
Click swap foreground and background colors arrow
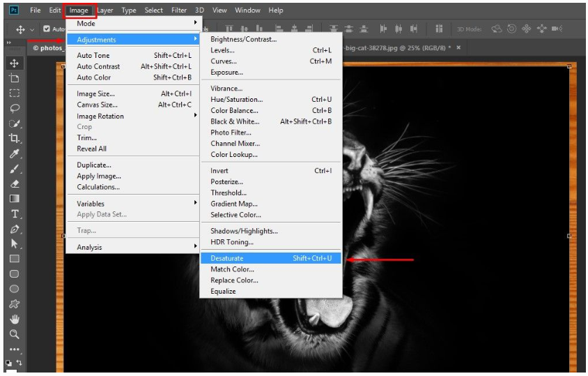click(19, 363)
